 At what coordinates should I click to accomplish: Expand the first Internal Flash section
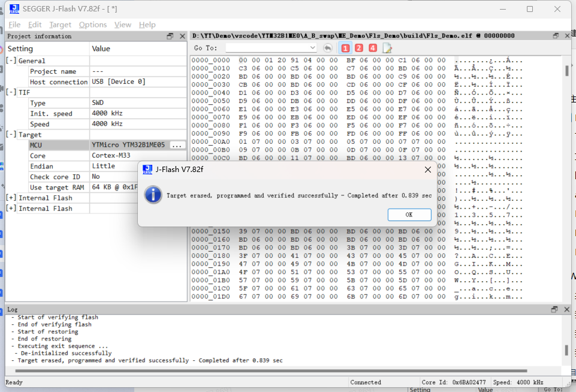[x=11, y=198]
